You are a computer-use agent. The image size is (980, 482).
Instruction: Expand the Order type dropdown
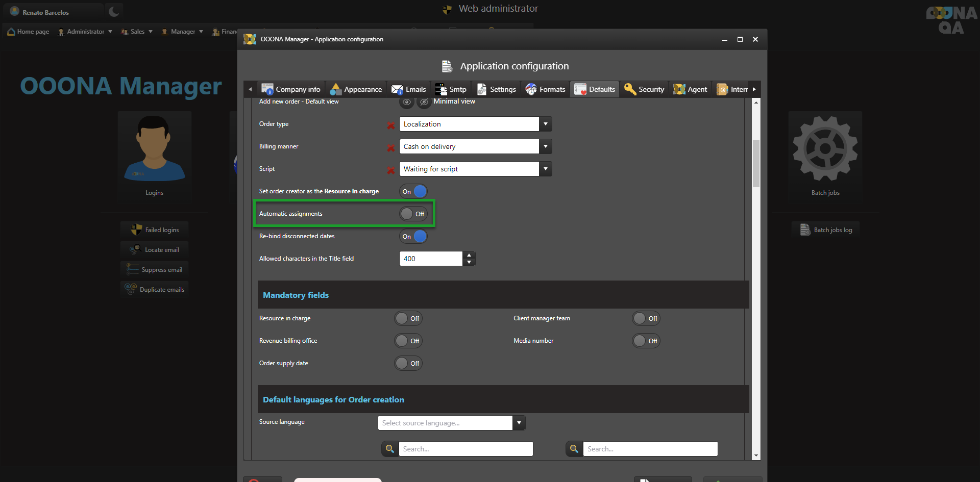(546, 124)
